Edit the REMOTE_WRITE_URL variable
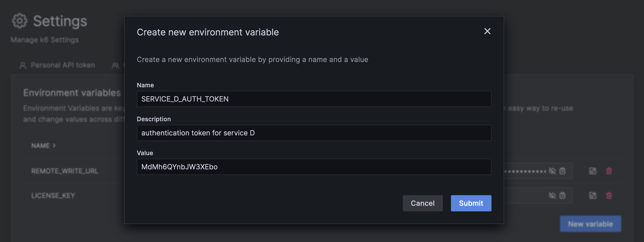Viewport: 644px width, 242px height. pos(593,171)
